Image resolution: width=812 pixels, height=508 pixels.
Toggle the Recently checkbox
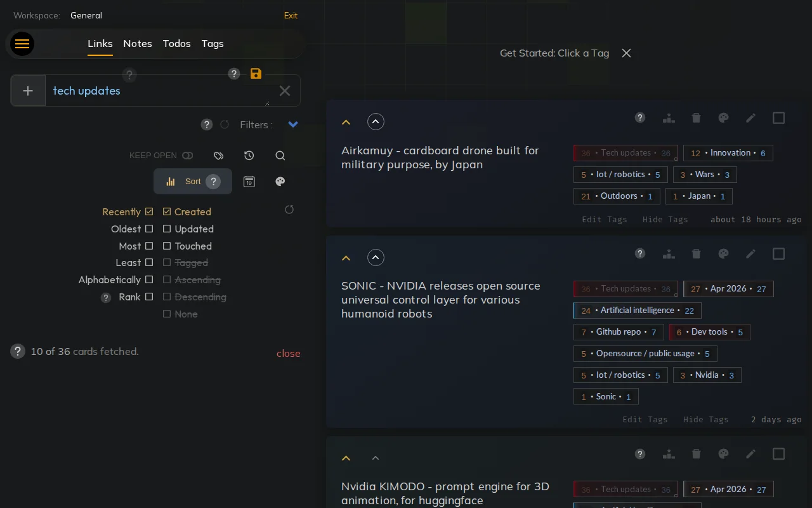[x=149, y=211]
